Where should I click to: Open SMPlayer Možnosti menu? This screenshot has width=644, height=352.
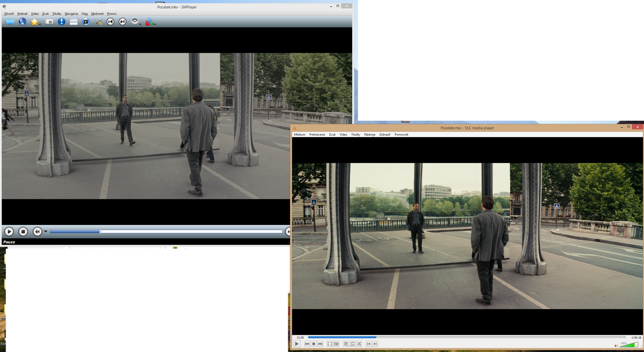click(98, 14)
